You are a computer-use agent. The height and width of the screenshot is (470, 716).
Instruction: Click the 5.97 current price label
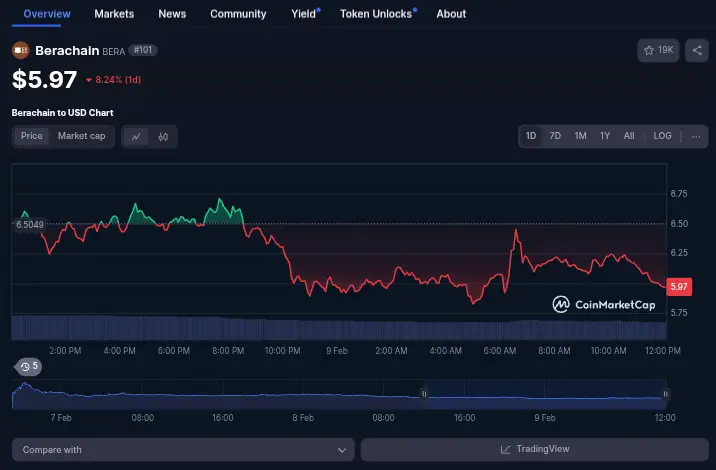tap(679, 287)
